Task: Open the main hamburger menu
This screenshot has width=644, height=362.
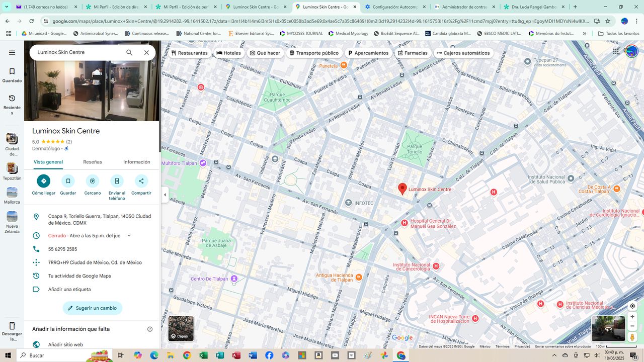Action: click(12, 52)
